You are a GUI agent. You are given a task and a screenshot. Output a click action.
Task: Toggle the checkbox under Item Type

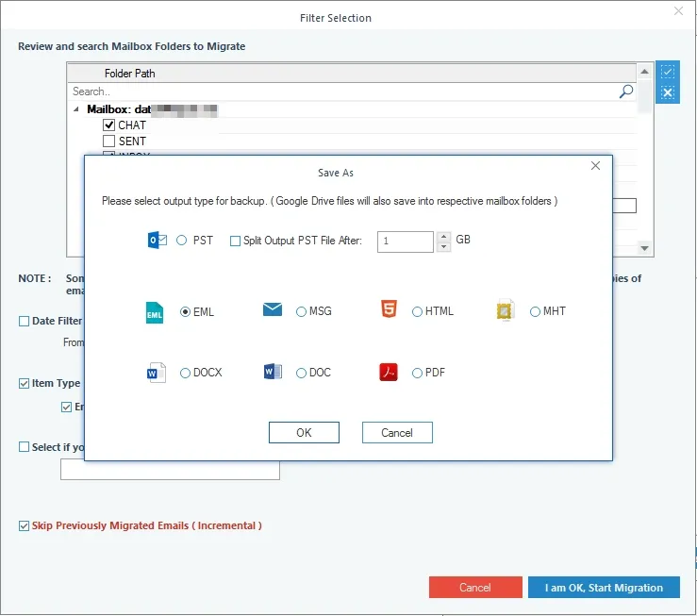66,407
